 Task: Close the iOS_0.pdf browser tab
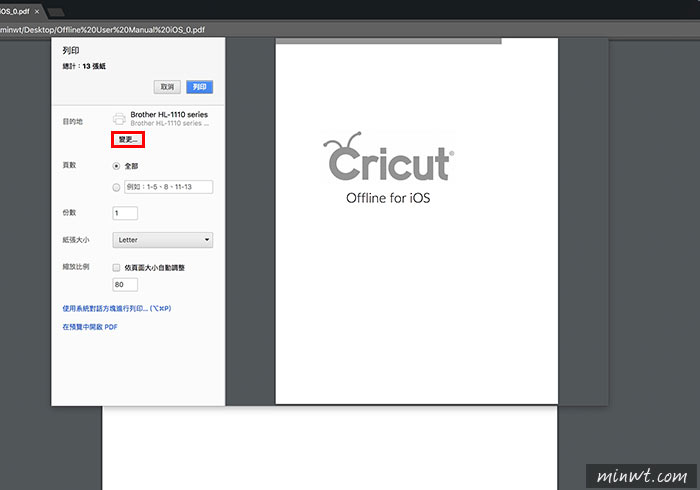point(37,12)
